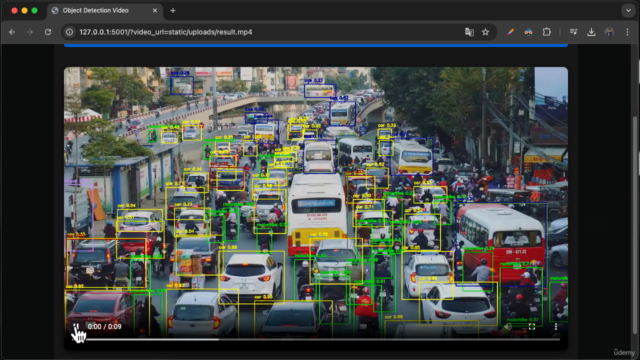Mute the video's volume icon
Image resolution: width=640 pixels, height=360 pixels.
[507, 327]
